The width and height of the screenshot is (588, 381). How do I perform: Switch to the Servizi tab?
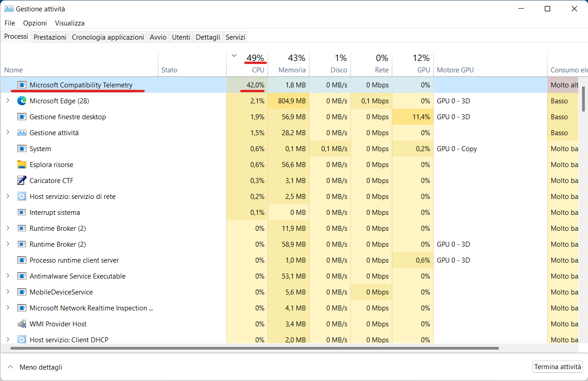(x=235, y=37)
